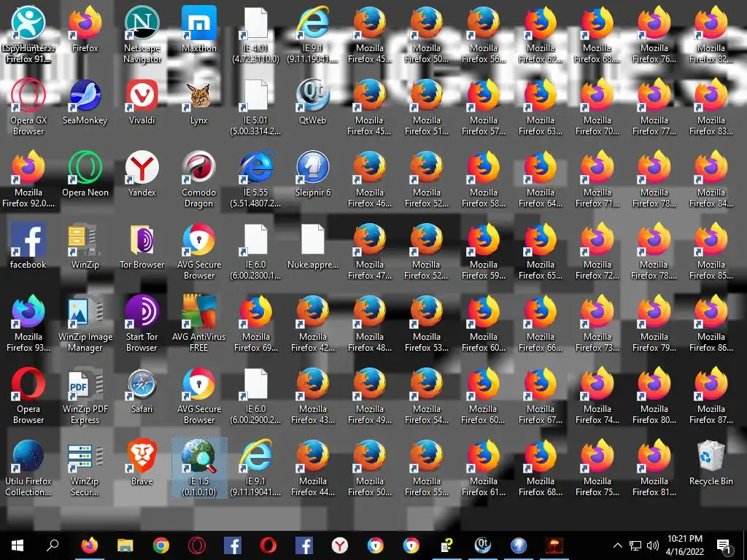Open File Explorer from the taskbar
Image resolution: width=747 pixels, height=560 pixels.
click(x=125, y=545)
